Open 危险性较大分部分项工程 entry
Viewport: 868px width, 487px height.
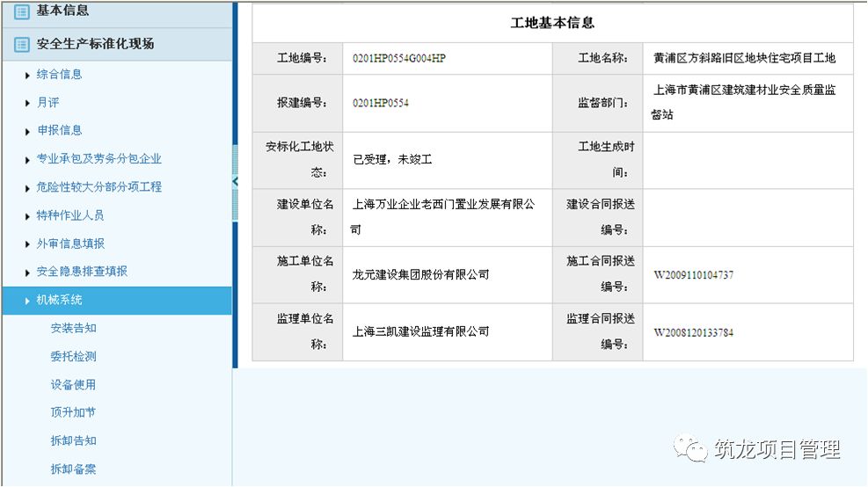coord(99,187)
